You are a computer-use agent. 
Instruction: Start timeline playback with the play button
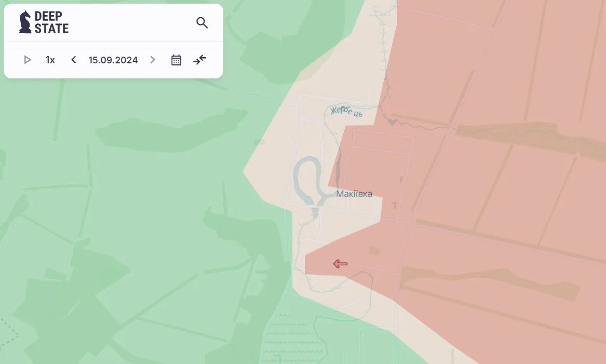point(28,60)
